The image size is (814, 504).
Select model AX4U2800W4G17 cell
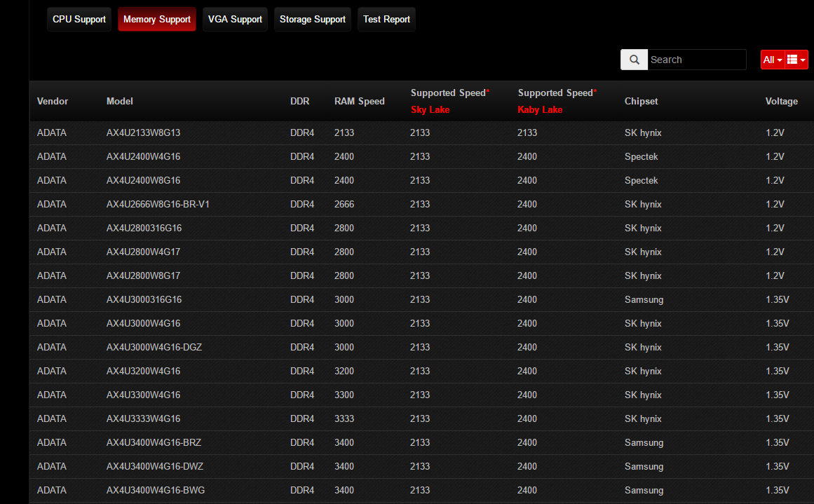point(143,252)
